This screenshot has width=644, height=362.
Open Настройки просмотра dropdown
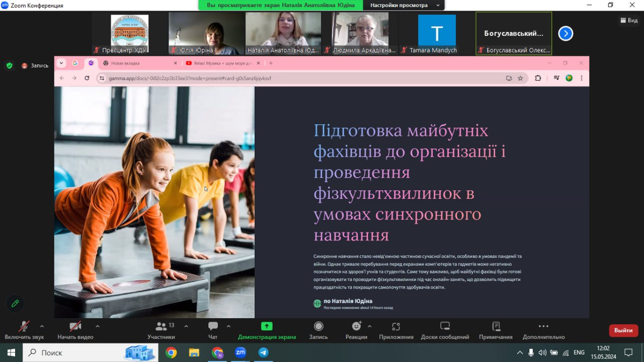click(x=405, y=5)
